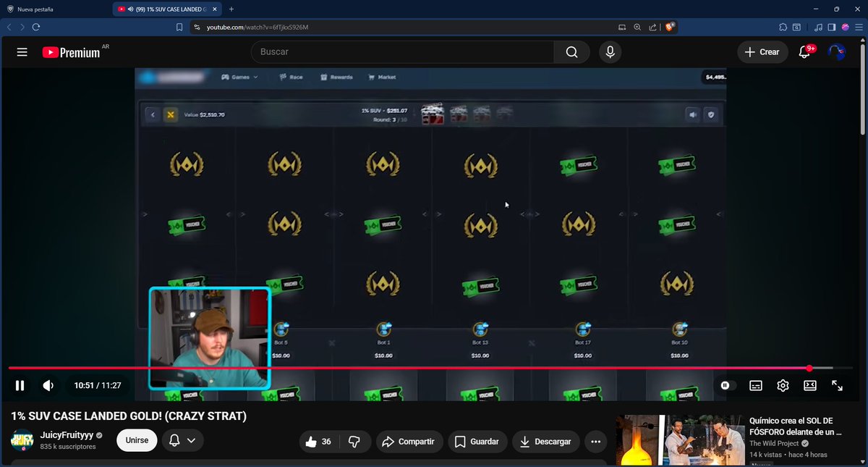This screenshot has width=868, height=467.
Task: Dislike the video
Action: pos(355,441)
